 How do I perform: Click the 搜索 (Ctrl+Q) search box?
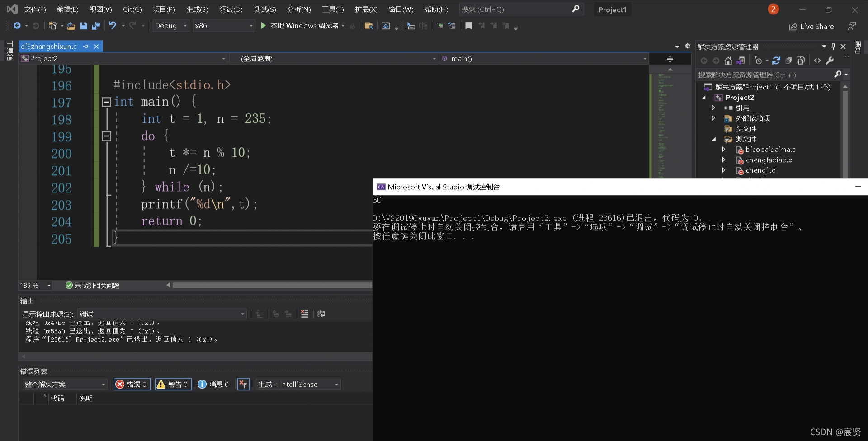point(521,9)
